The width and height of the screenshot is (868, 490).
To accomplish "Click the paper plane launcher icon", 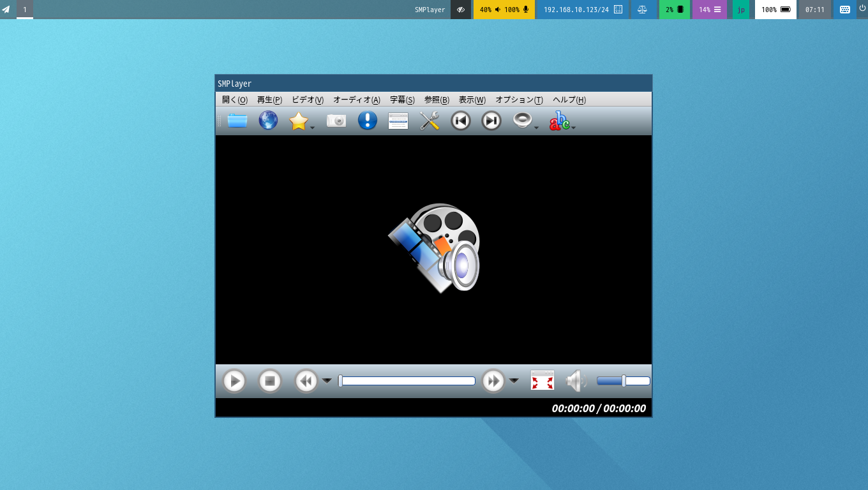I will 6,10.
